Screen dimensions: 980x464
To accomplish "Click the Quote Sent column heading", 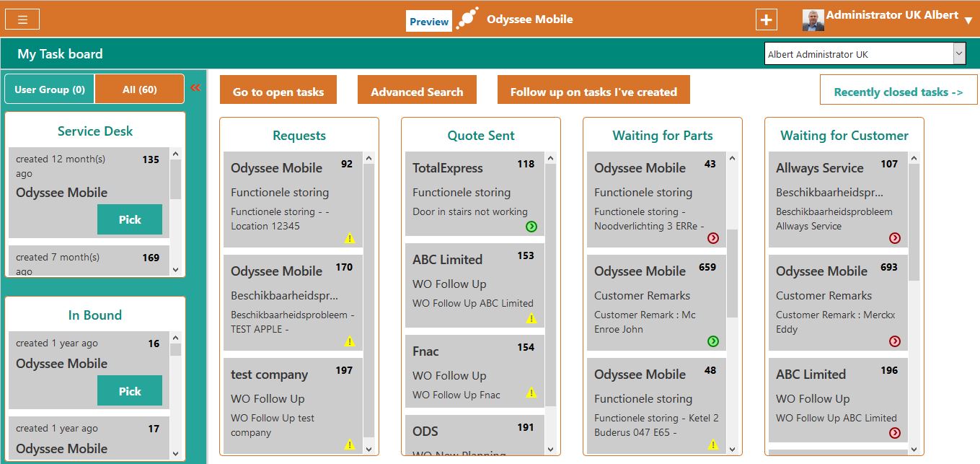I will (481, 136).
